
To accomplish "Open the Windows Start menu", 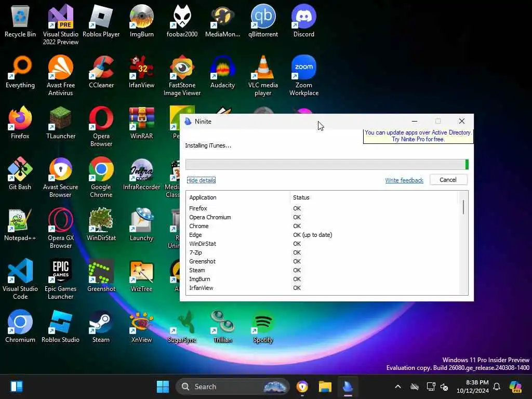I will (x=163, y=387).
